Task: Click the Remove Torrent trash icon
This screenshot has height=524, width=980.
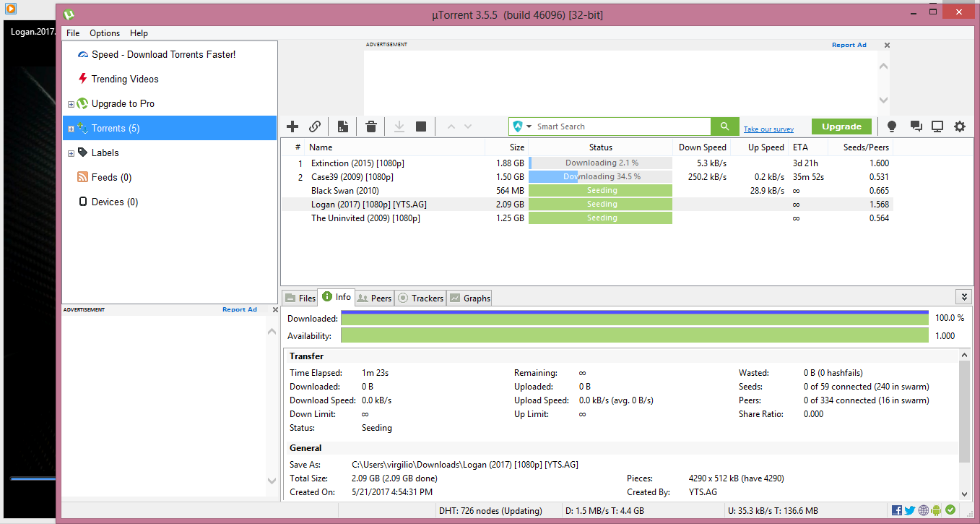Action: [x=371, y=126]
